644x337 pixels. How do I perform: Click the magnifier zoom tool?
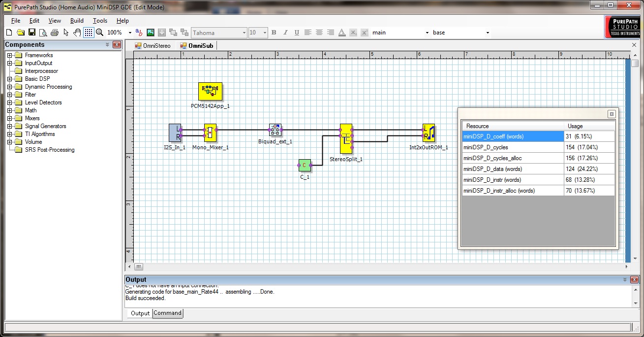pos(100,33)
